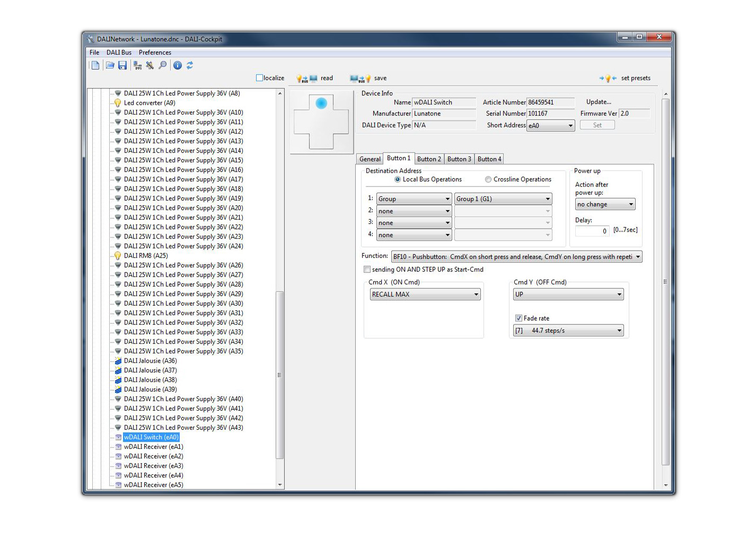Click the Update... button
The width and height of the screenshot is (756, 538).
[x=599, y=102]
